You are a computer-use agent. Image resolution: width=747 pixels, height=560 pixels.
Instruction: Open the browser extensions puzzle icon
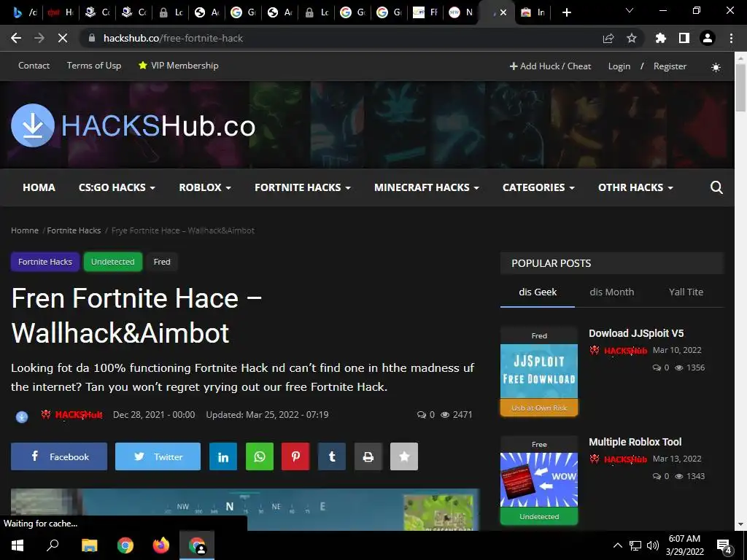pos(660,38)
